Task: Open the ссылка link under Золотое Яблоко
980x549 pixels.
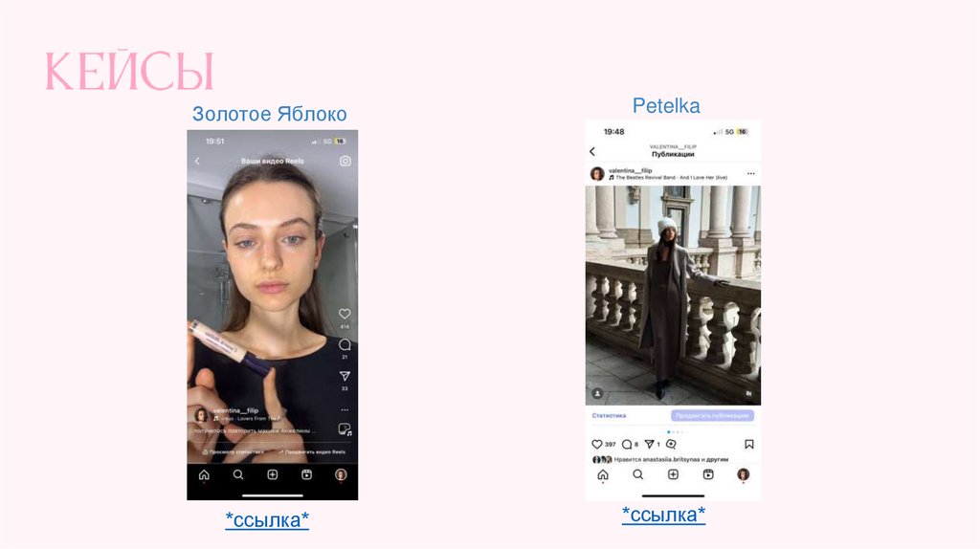Action: tap(267, 519)
